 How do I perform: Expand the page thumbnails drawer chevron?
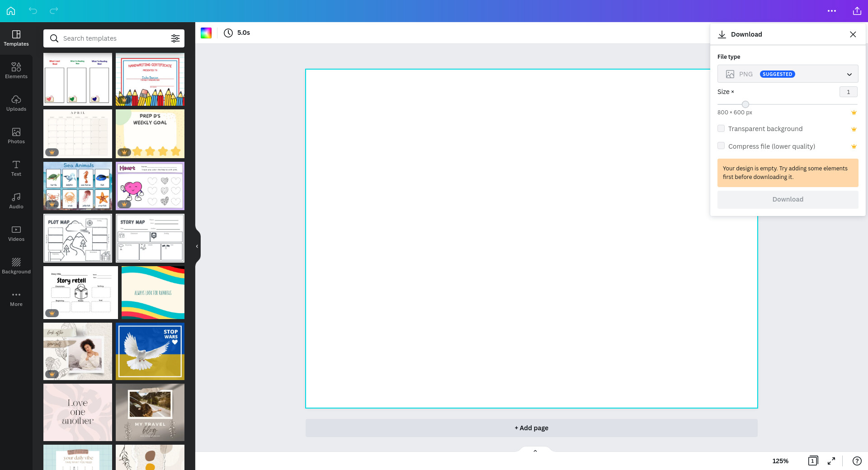point(535,451)
